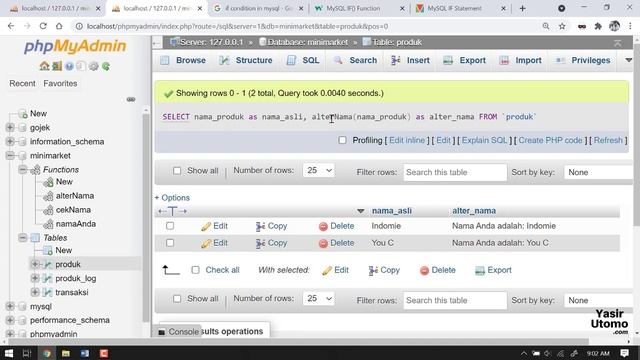Collapse the minimarket database node
The height and width of the screenshot is (360, 640).
coord(10,156)
